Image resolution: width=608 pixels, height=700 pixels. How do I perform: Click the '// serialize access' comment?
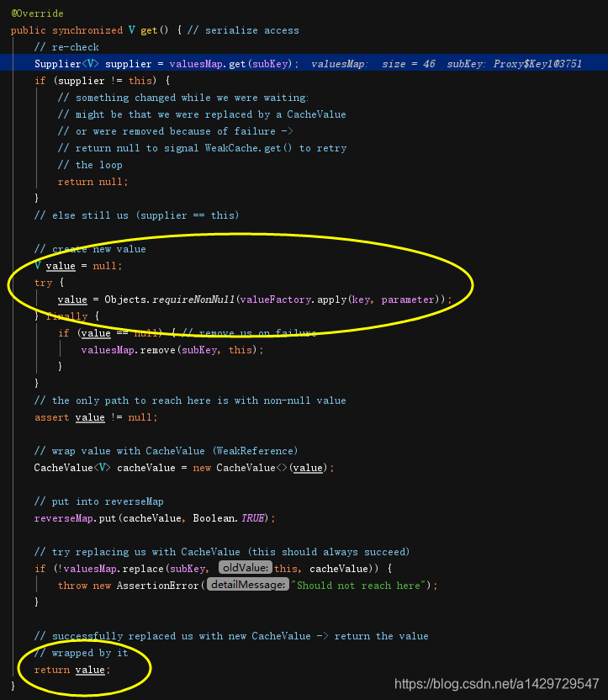(x=243, y=30)
